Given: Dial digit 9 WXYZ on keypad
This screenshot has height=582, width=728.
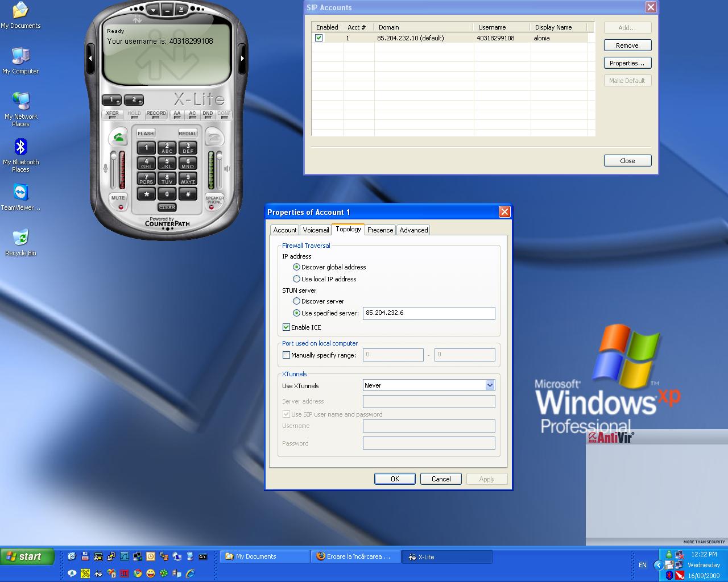Looking at the screenshot, I should point(188,179).
